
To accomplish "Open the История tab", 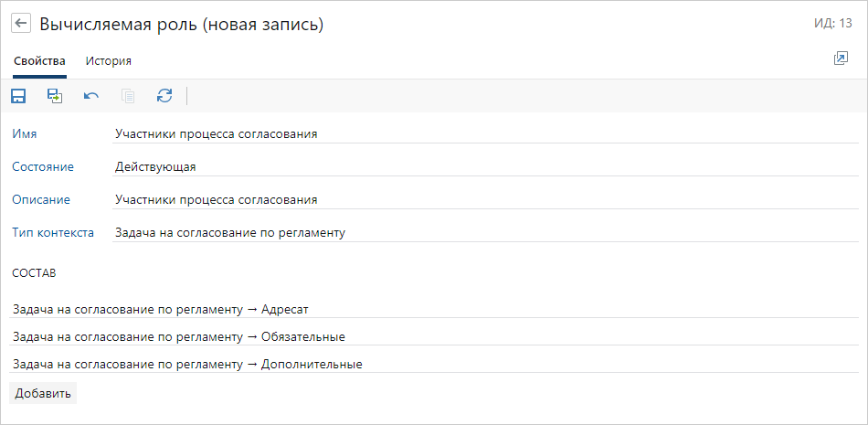I will (x=109, y=61).
